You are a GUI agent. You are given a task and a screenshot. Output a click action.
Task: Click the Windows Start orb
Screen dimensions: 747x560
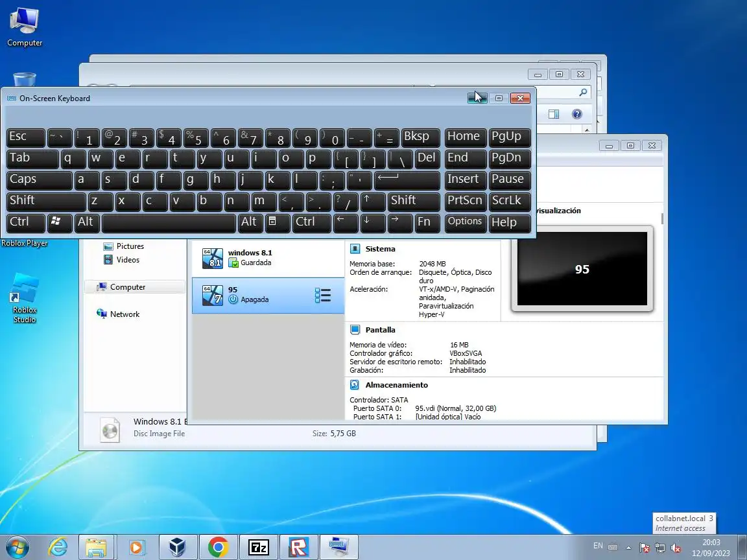pyautogui.click(x=17, y=547)
